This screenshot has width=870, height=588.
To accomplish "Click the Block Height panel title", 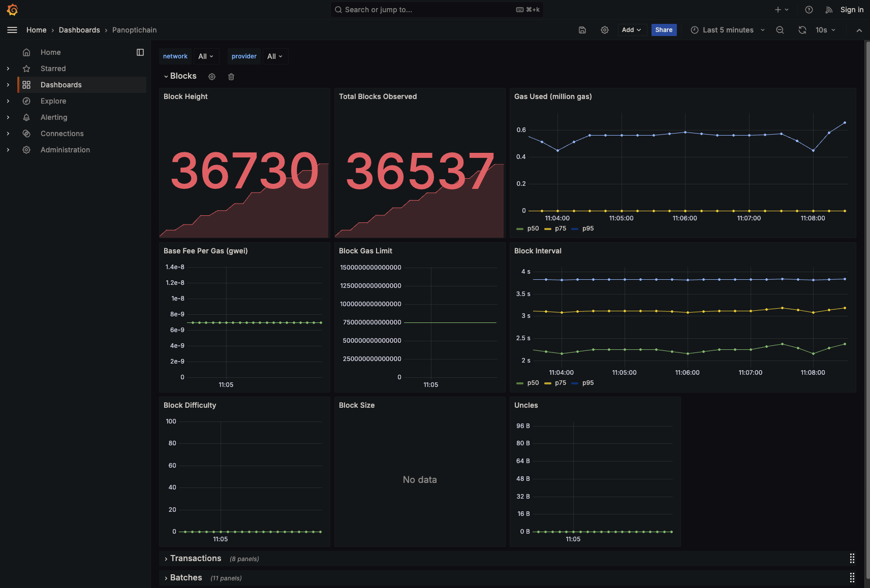I will pyautogui.click(x=185, y=96).
